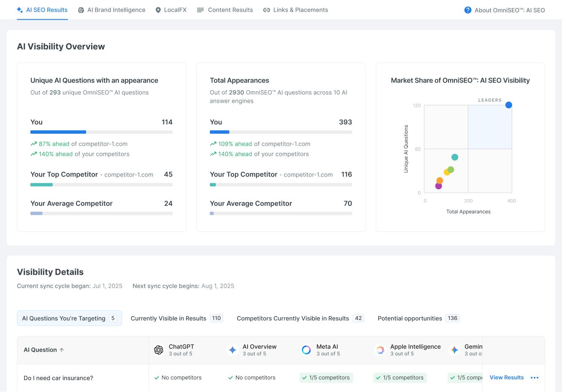
Task: Click the teal competitor dot in chart
Action: tap(454, 157)
